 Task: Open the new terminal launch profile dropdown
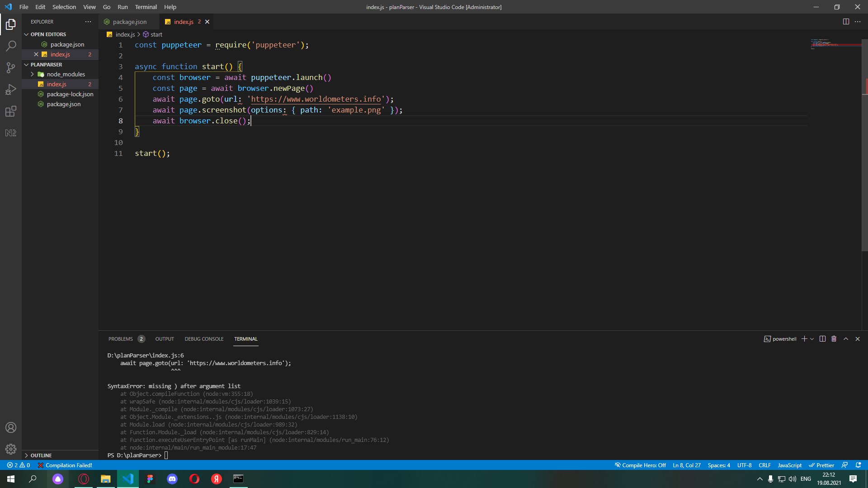(x=812, y=339)
